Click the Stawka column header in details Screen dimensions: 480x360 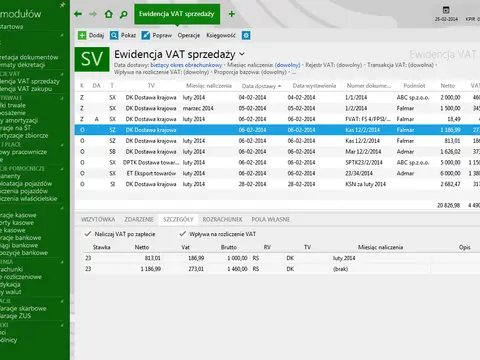(101, 247)
